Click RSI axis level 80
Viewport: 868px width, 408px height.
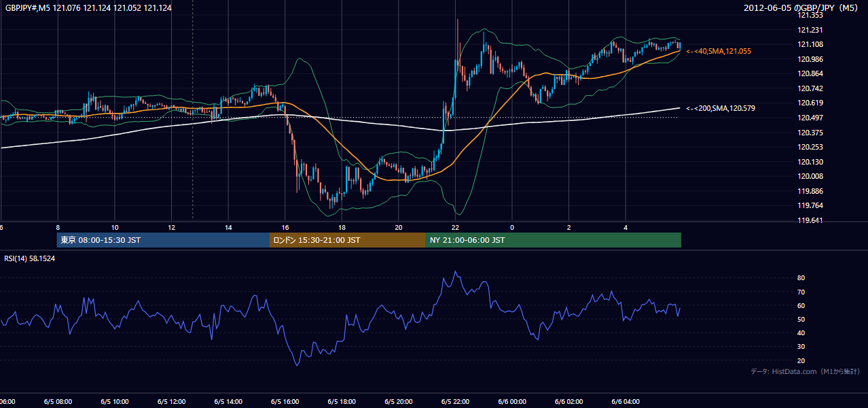click(801, 278)
